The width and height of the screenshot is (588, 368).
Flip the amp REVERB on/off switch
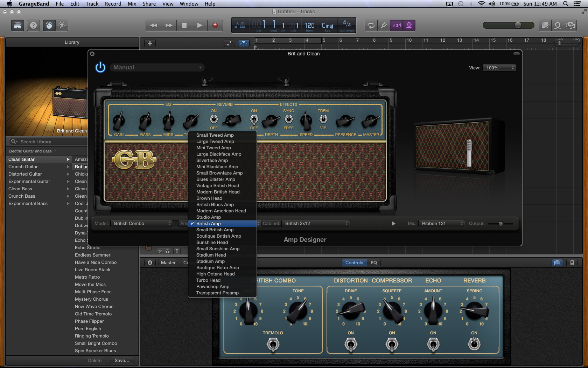click(213, 119)
